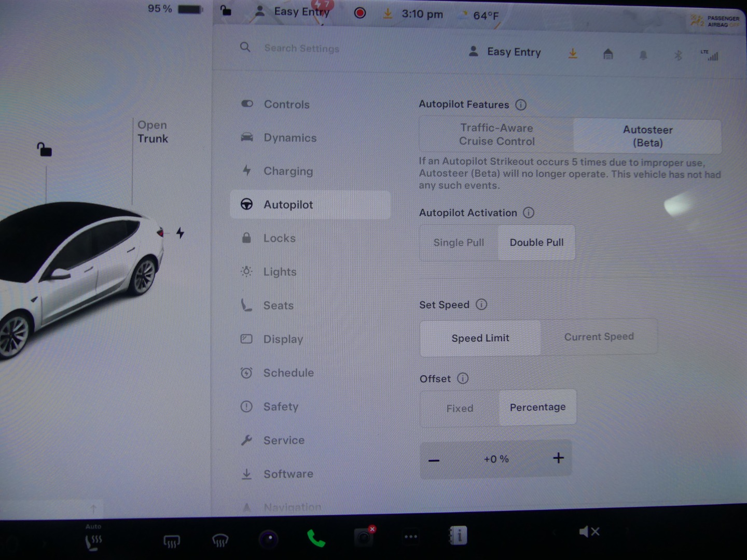Open the phone app from bottom bar
The width and height of the screenshot is (747, 560).
click(315, 539)
